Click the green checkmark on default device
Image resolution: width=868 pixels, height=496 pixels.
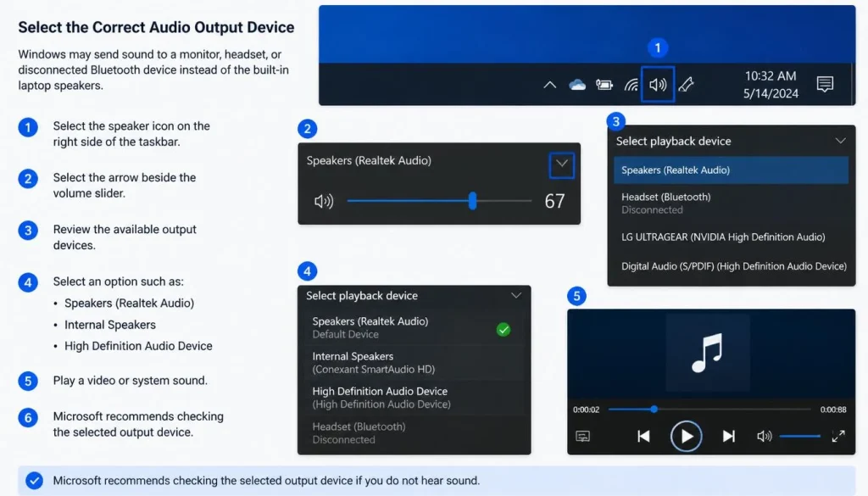click(x=504, y=329)
